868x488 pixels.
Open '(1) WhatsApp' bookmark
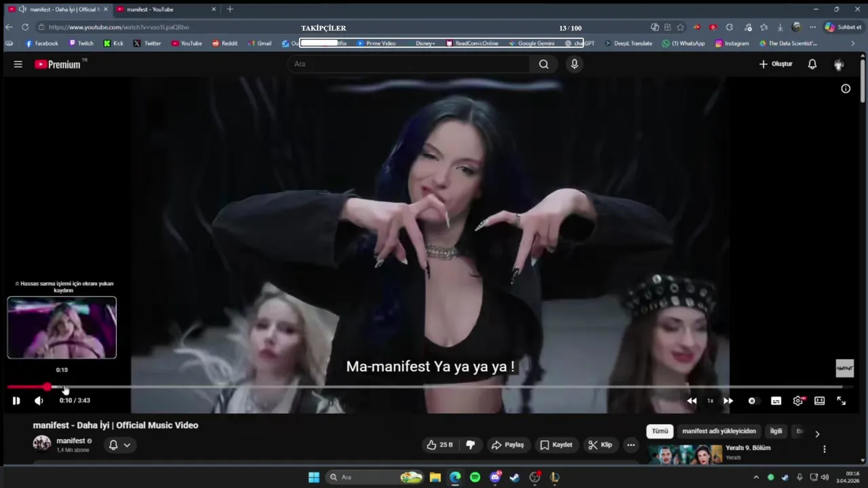coord(684,43)
